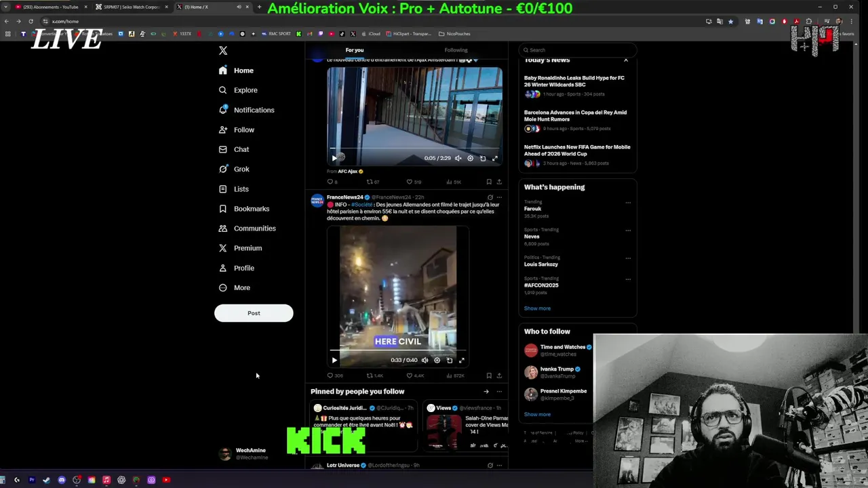
Task: Open more options on FranceNews24 post
Action: (x=499, y=197)
